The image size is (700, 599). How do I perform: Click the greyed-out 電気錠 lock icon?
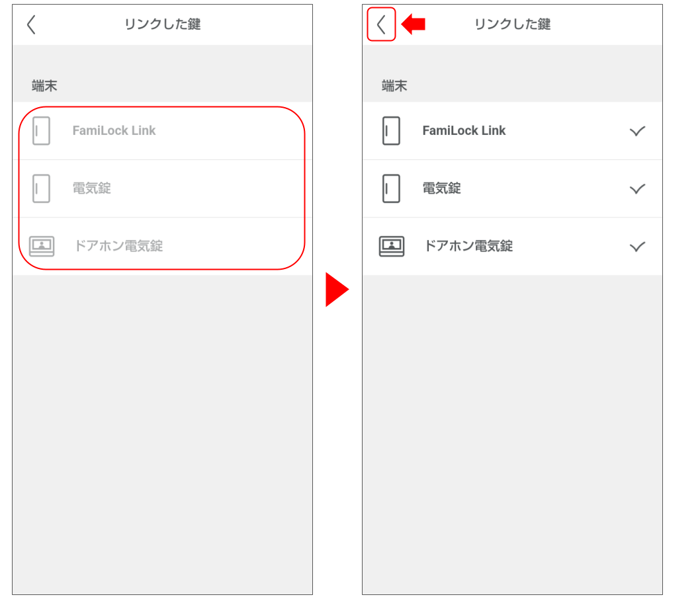[x=42, y=188]
